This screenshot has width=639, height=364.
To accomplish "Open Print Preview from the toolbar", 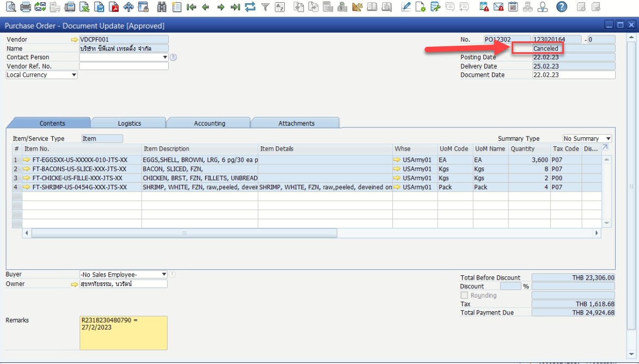I will point(10,7).
